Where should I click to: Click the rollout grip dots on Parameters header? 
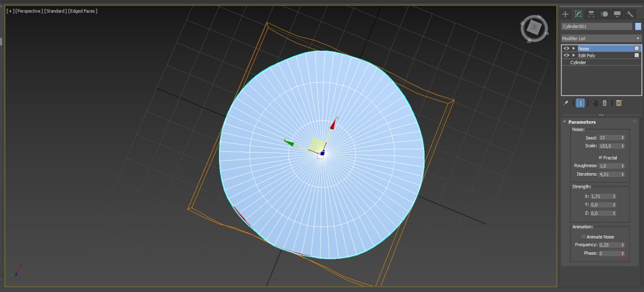(x=634, y=122)
